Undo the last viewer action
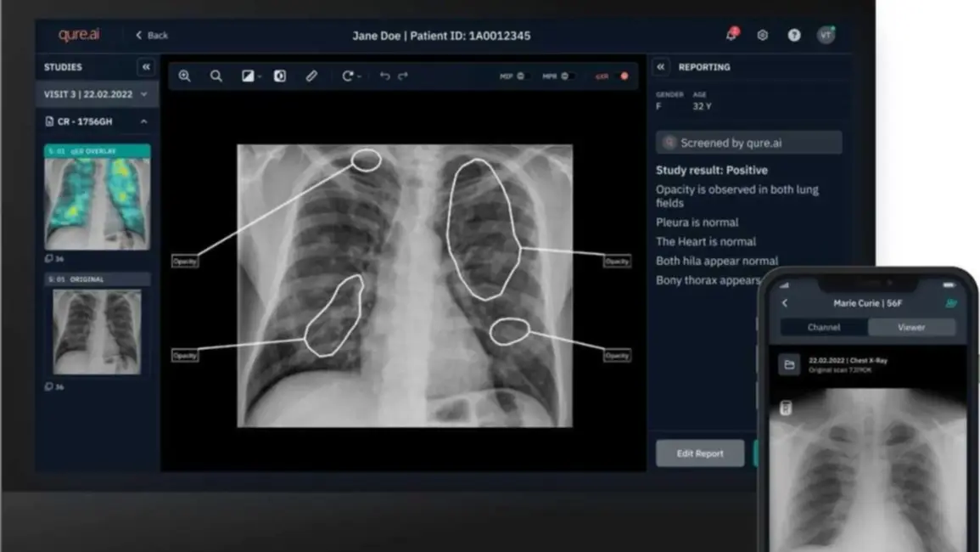 (384, 76)
